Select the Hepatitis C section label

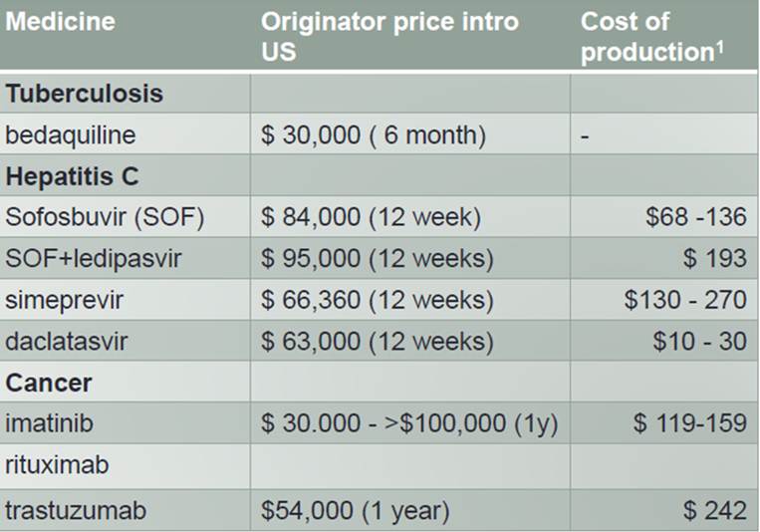(73, 177)
